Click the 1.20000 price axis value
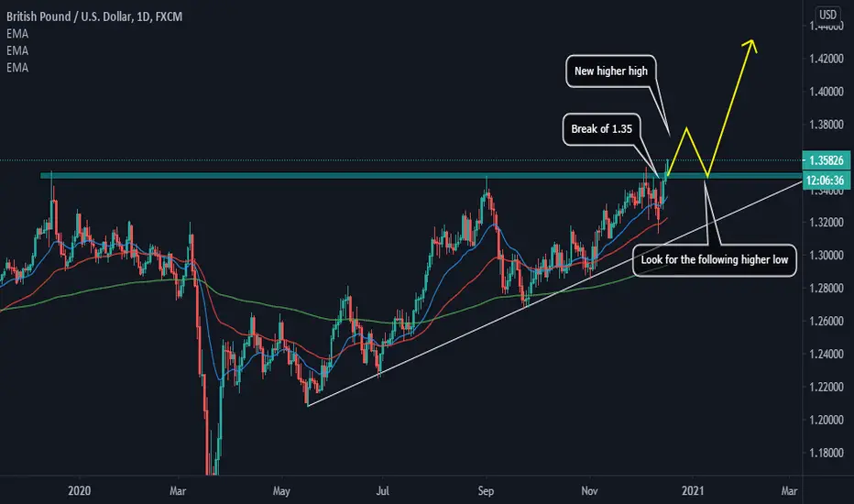The width and height of the screenshot is (854, 504). click(x=827, y=420)
